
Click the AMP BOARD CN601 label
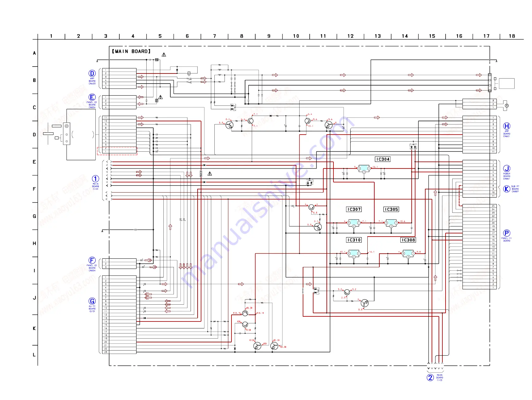[x=507, y=134]
